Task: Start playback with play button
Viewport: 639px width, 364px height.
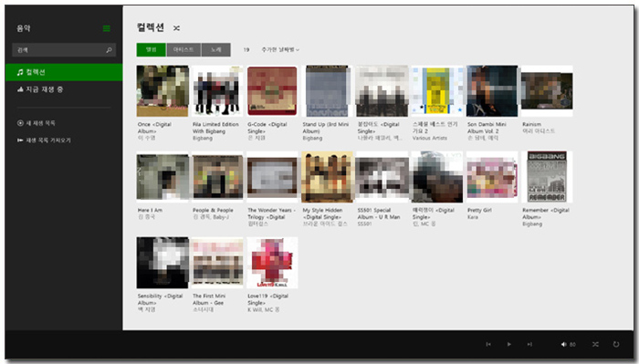Action: (x=508, y=345)
